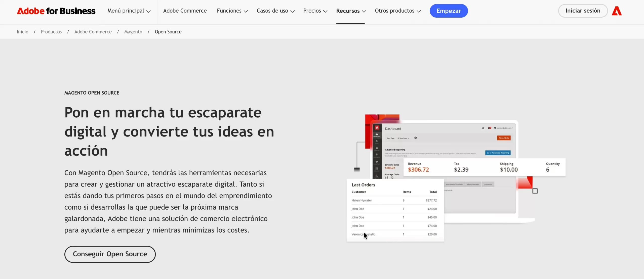Click the Pon en marcha headline
The width and height of the screenshot is (644, 279).
point(169,131)
